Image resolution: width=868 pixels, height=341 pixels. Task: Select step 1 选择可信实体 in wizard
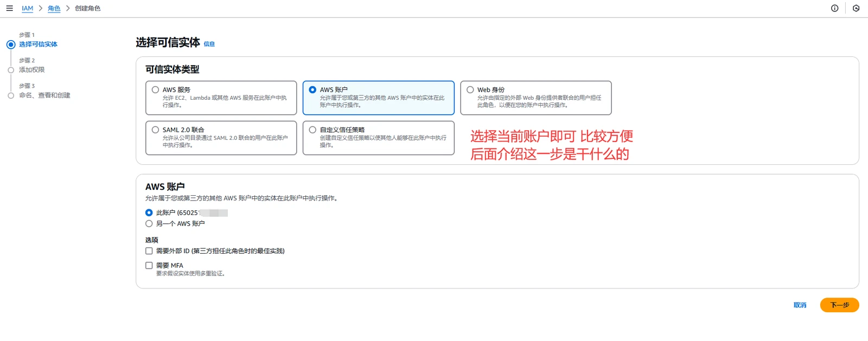click(x=38, y=44)
